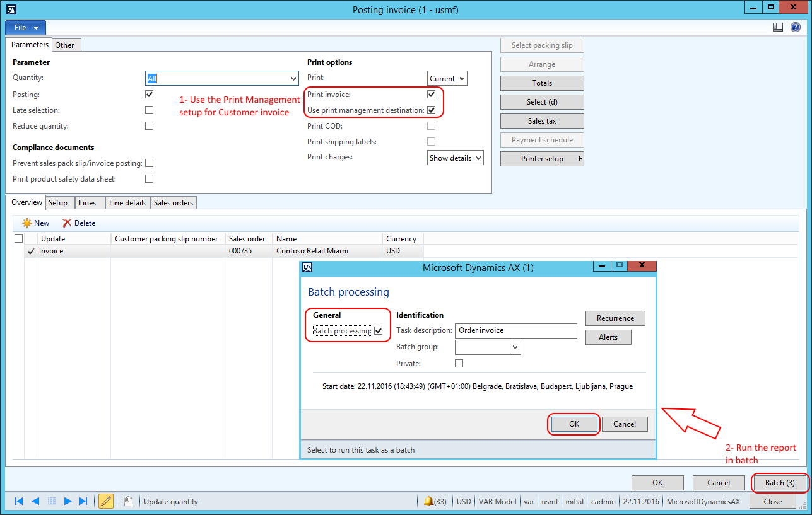Cancel the Batch processing dialog

coord(625,424)
